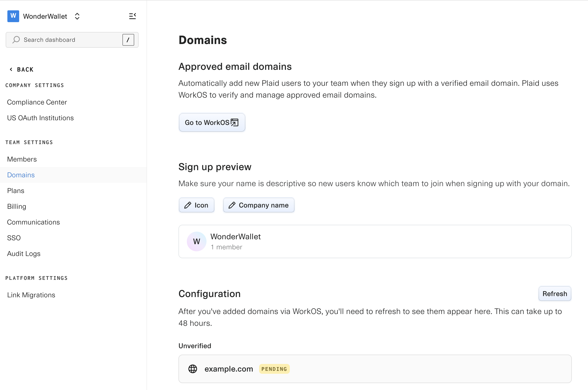Open the SSO settings page
This screenshot has height=390, width=588.
click(14, 238)
